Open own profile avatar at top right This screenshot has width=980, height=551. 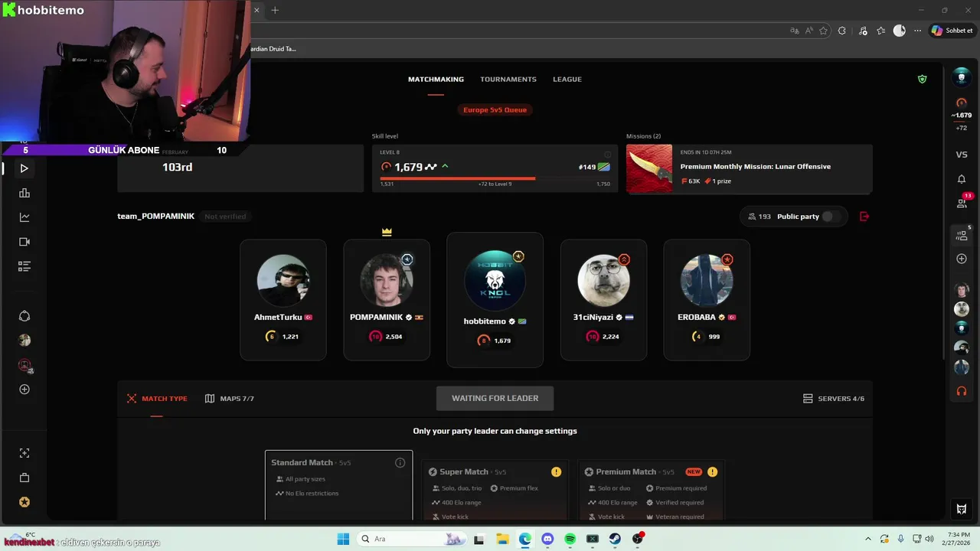click(962, 77)
